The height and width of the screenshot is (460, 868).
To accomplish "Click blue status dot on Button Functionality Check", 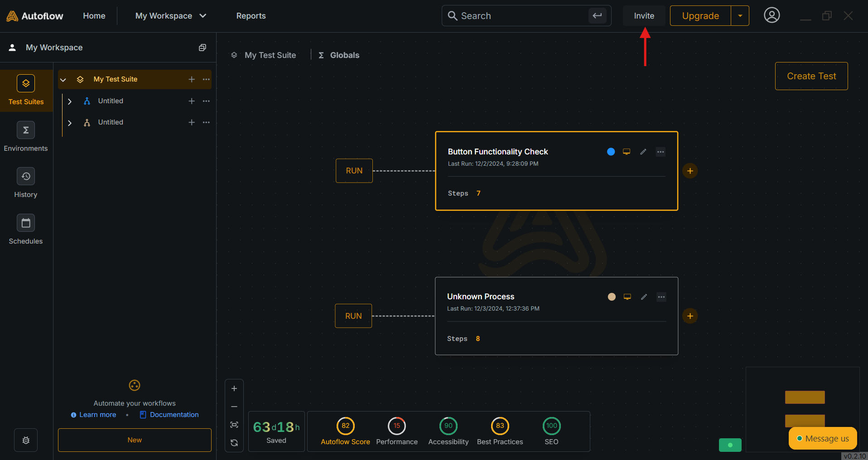I will click(x=611, y=152).
